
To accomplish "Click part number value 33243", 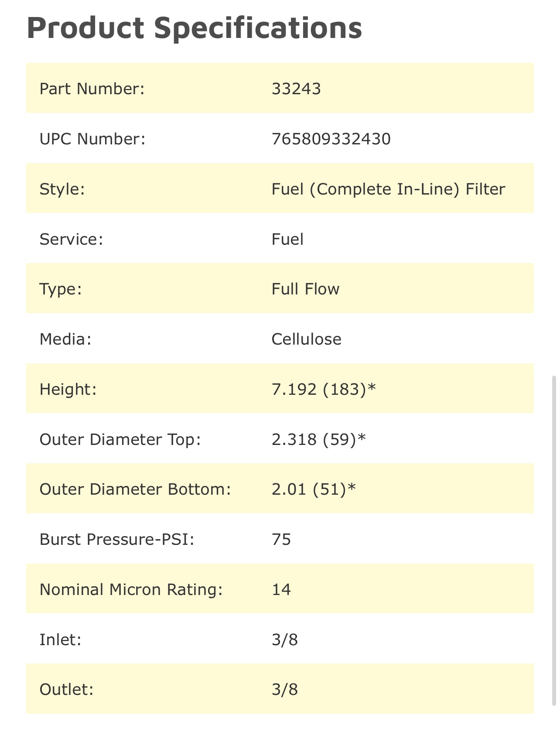I will [296, 89].
